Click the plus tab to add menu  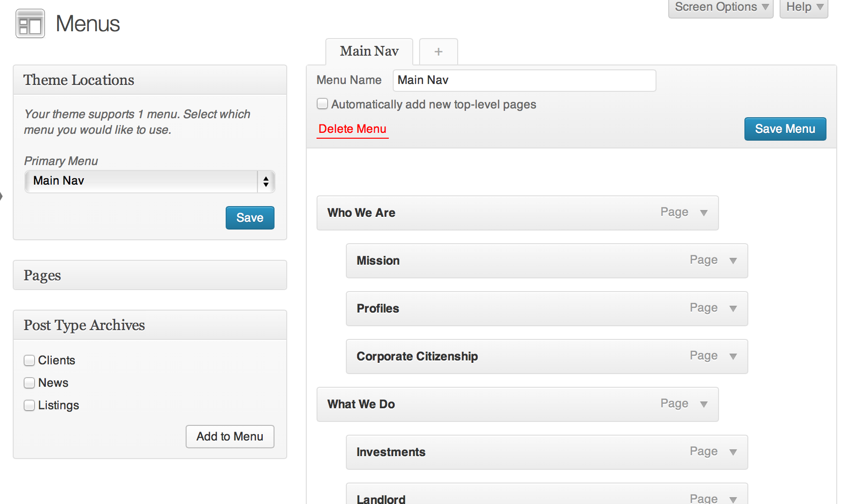438,52
